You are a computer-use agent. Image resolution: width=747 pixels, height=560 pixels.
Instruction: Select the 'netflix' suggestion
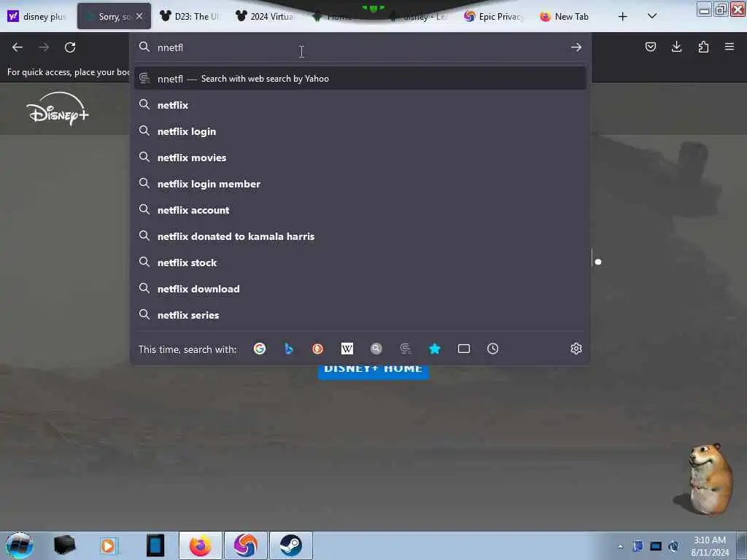[360, 105]
